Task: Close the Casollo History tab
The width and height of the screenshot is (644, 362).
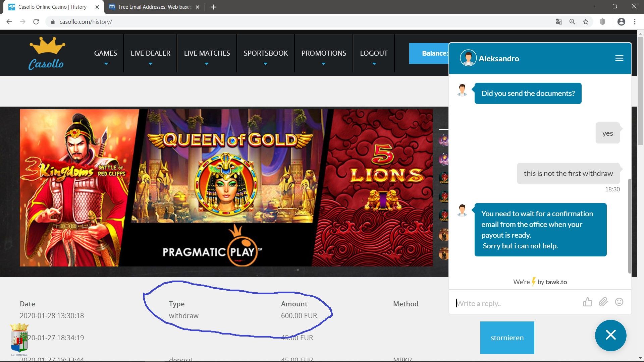Action: (97, 7)
